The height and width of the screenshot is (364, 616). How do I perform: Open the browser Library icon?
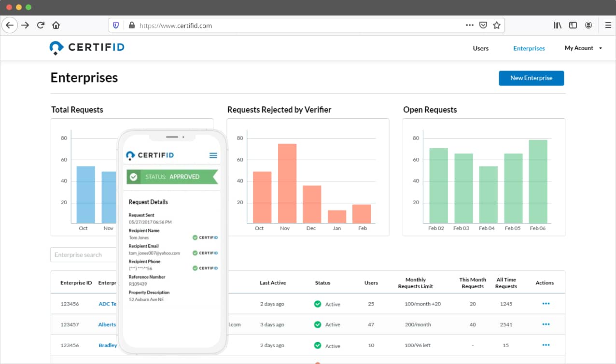[558, 25]
